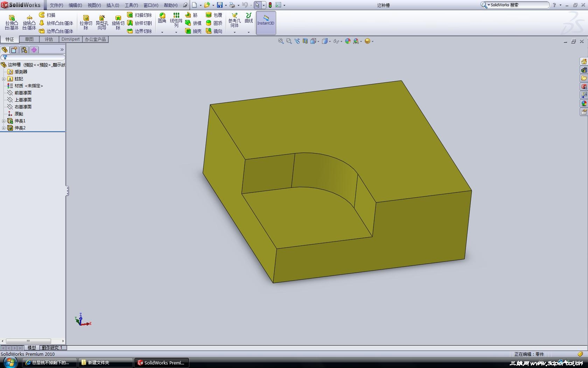588x368 pixels.
Task: Choose the 放样凸台/基体 loft feature
Action: 56,23
